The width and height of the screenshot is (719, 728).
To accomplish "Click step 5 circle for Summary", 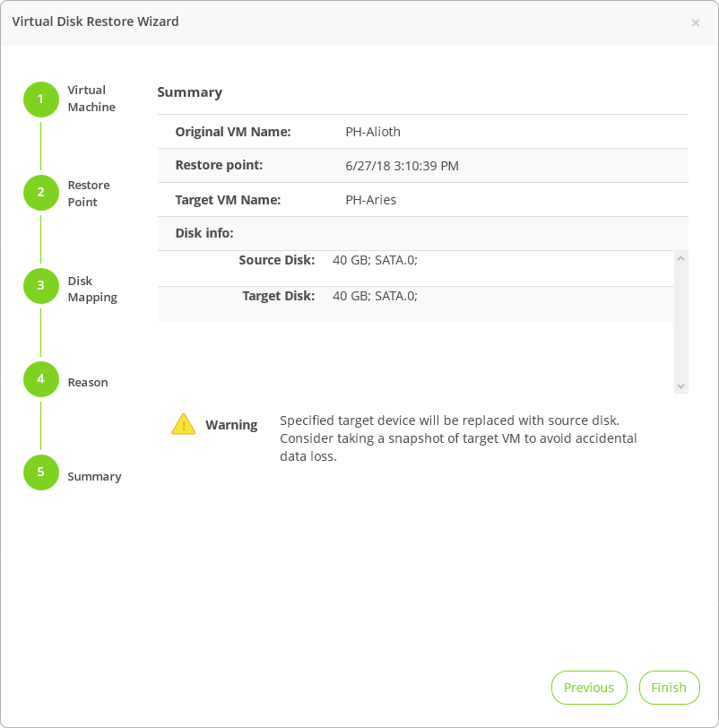I will pyautogui.click(x=41, y=472).
